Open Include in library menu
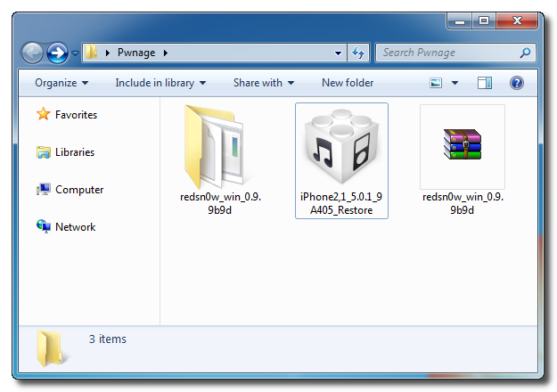This screenshot has height=392, width=557. coord(160,83)
